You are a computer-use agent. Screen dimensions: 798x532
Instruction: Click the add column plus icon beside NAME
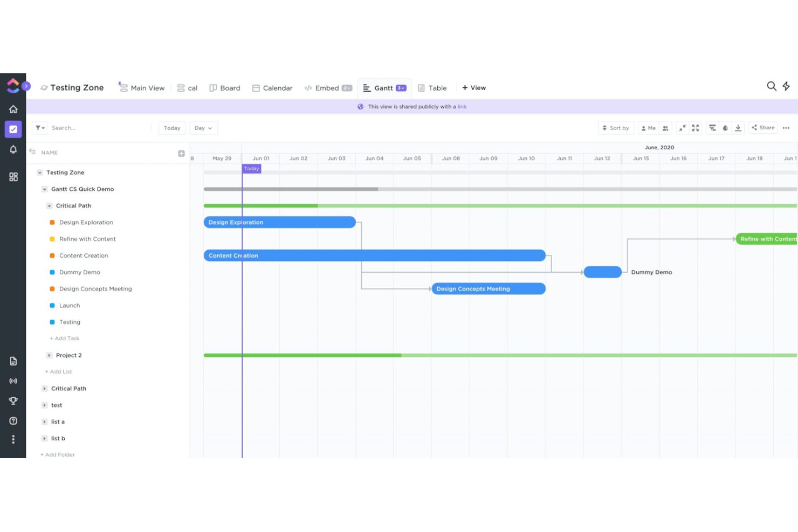click(181, 154)
